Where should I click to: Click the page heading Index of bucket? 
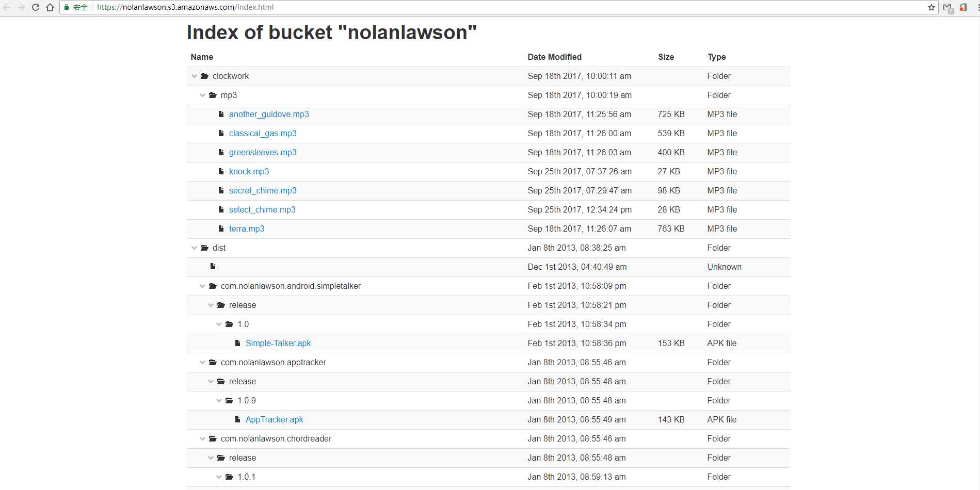pyautogui.click(x=332, y=32)
